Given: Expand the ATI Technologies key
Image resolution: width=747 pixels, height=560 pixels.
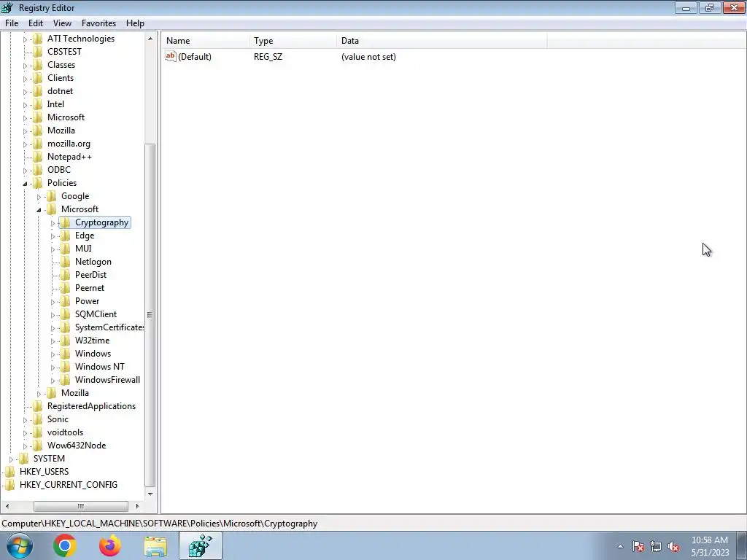Looking at the screenshot, I should pos(26,39).
